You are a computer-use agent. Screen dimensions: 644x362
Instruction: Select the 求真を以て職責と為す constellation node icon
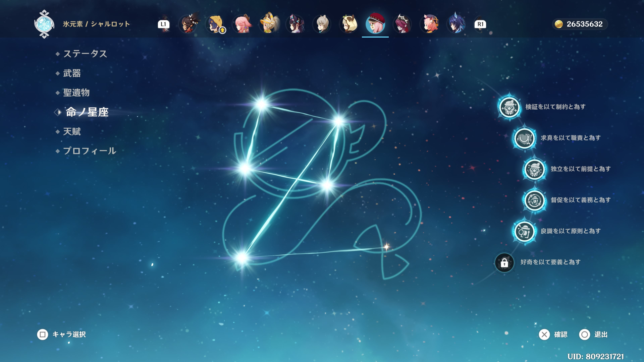(x=524, y=138)
